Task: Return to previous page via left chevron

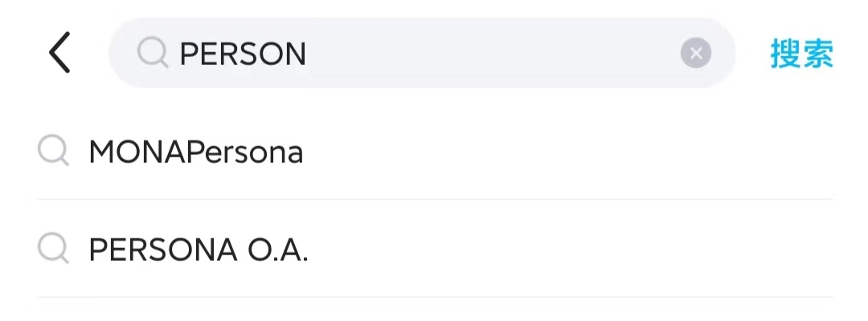Action: (59, 54)
